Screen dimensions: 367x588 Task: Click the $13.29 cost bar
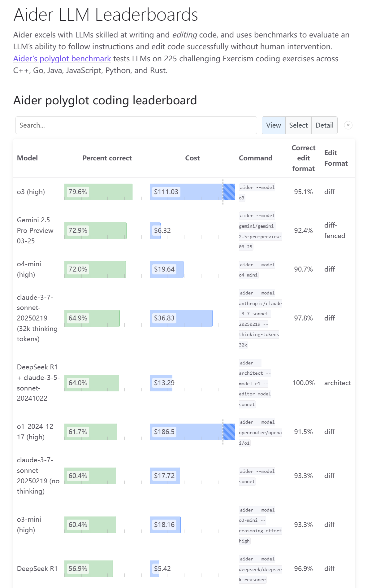tap(161, 383)
